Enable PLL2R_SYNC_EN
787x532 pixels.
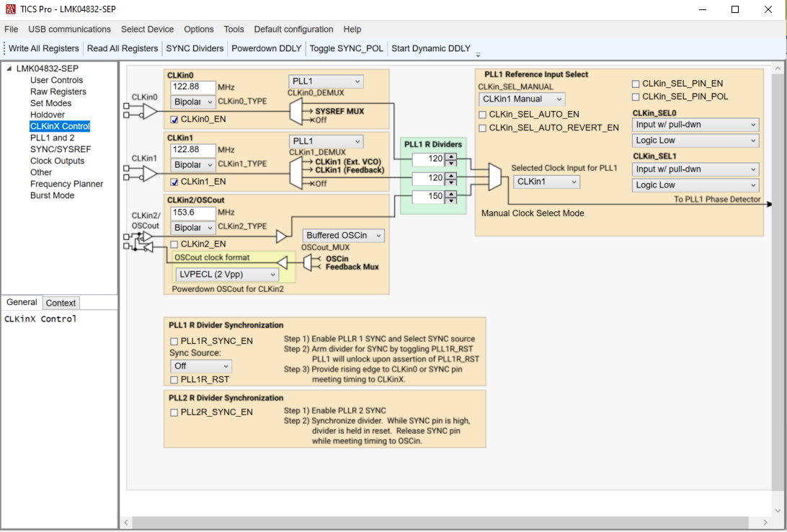173,413
